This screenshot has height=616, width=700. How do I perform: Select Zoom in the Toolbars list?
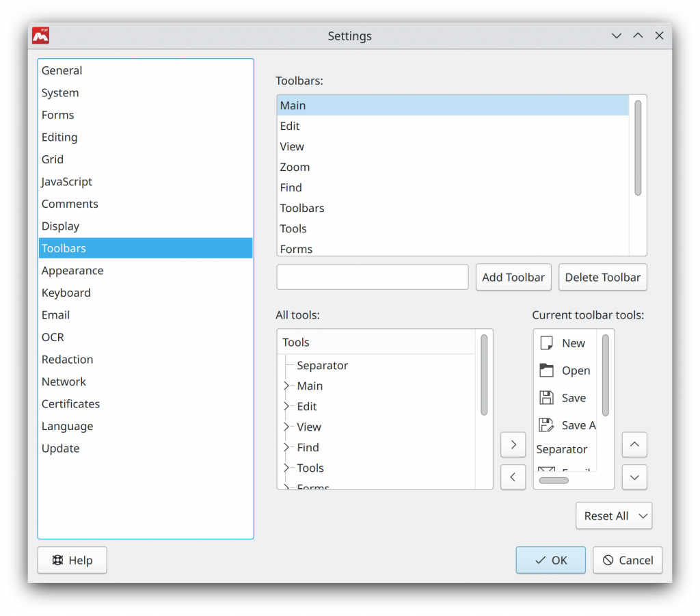[295, 167]
